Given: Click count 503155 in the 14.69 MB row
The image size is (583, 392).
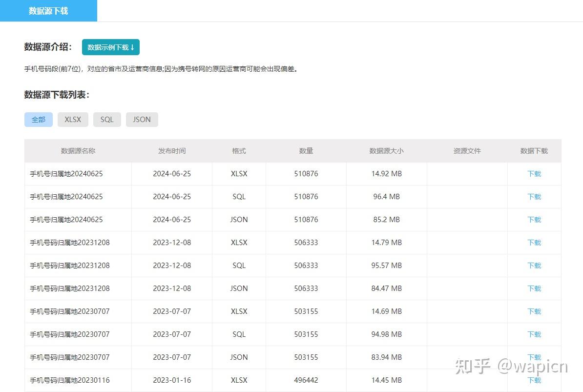Looking at the screenshot, I should pos(306,311).
